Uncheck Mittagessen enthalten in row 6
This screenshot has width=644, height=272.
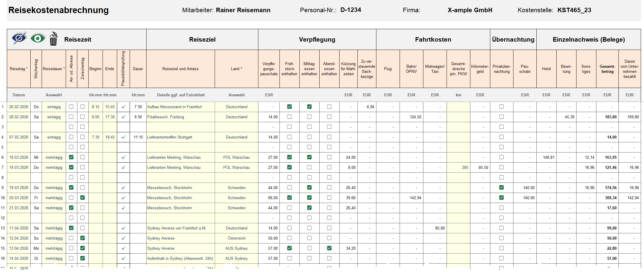309,157
